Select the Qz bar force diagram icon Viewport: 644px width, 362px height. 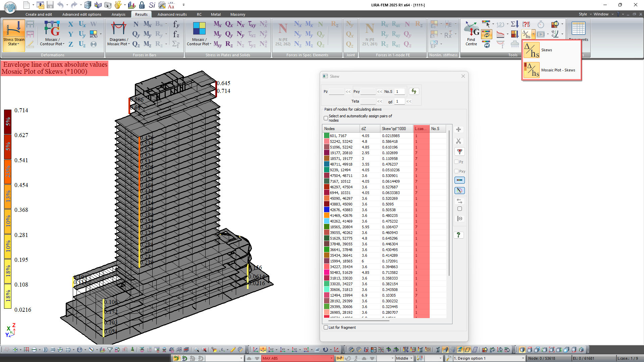[x=136, y=44]
